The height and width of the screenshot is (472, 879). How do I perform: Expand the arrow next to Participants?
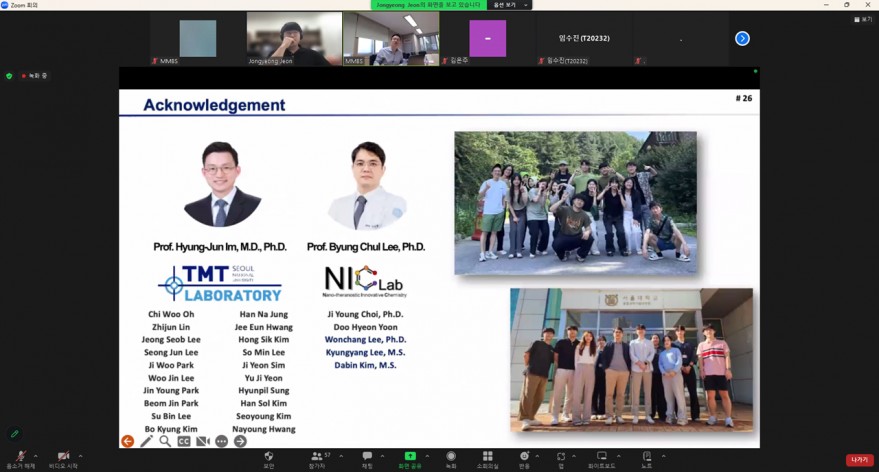[340, 455]
